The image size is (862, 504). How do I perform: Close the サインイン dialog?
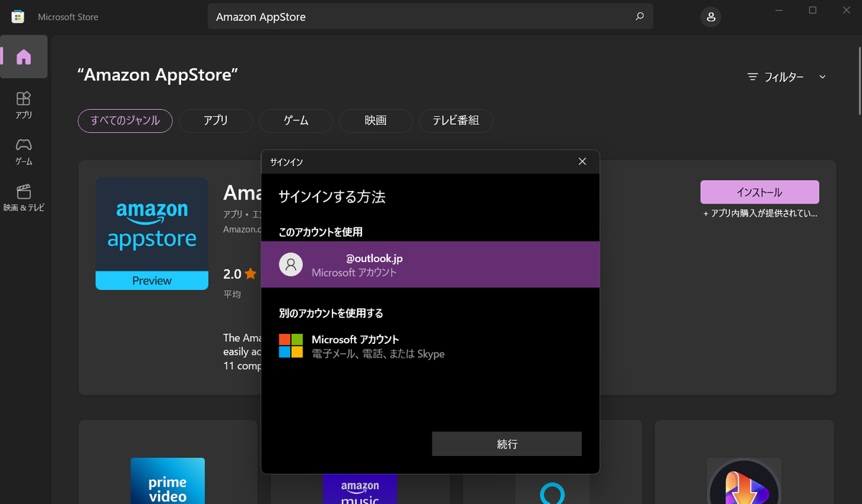coord(582,162)
